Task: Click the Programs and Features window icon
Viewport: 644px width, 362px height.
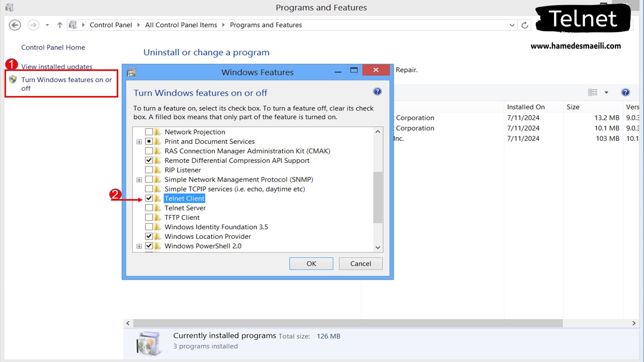Action: click(x=9, y=8)
